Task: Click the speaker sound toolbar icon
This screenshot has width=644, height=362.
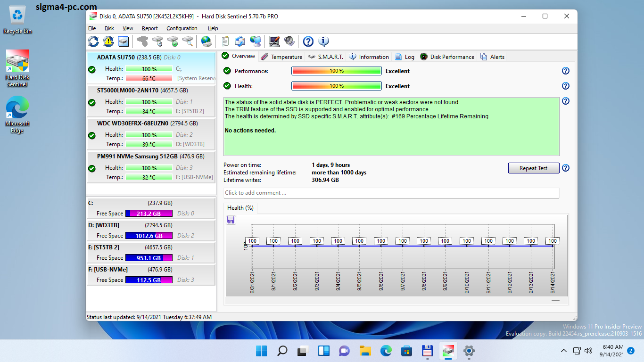Action: point(289,41)
